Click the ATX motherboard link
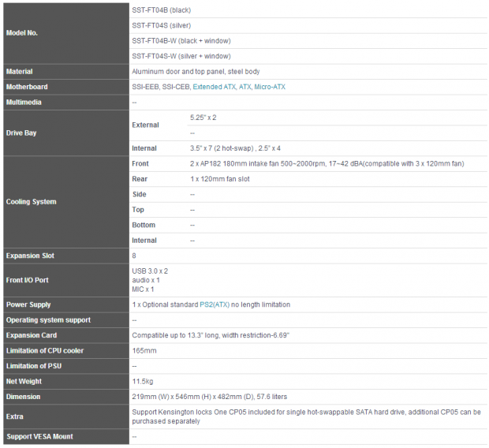The image size is (489, 448). coord(244,87)
